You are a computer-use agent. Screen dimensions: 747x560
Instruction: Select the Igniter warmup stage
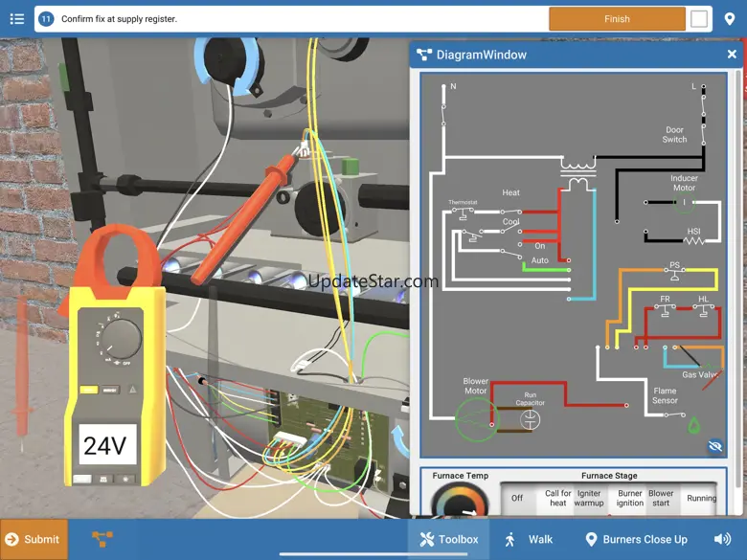[589, 498]
